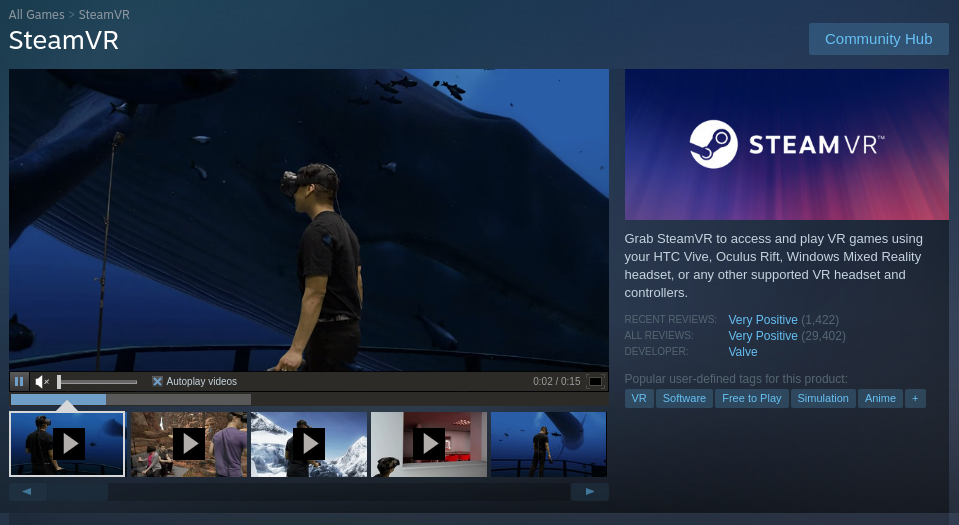The height and width of the screenshot is (525, 959).
Task: Open the Free to Play tag
Action: [x=751, y=398]
